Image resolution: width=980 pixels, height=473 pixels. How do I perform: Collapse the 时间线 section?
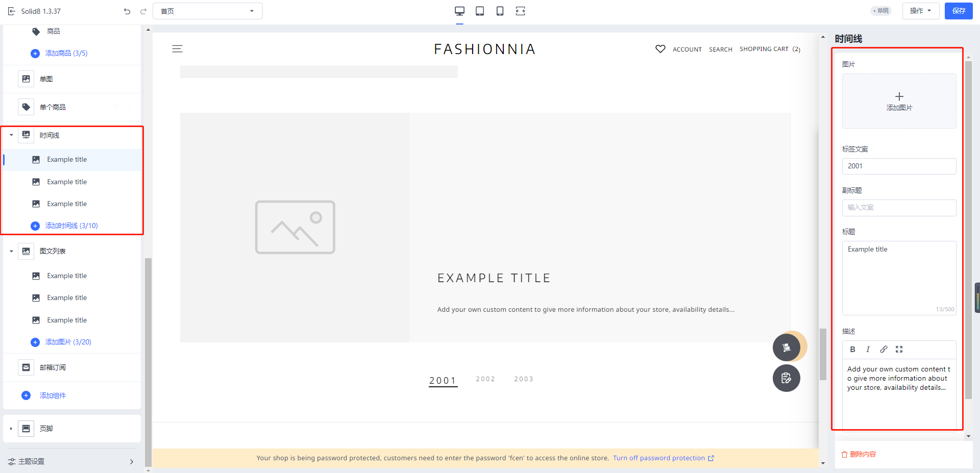(x=11, y=135)
